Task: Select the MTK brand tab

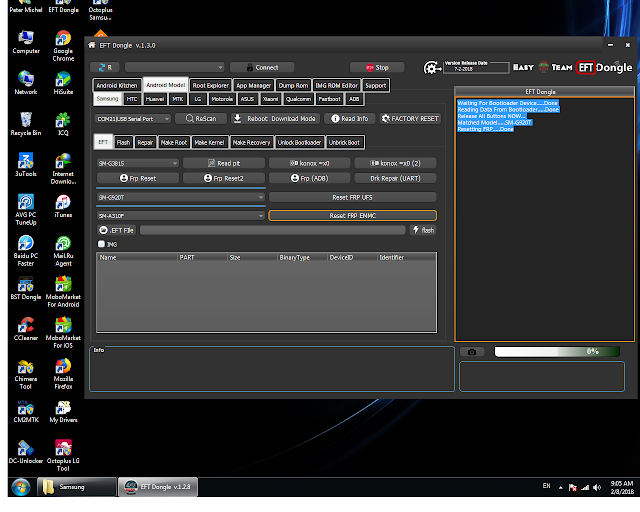Action: click(x=178, y=99)
